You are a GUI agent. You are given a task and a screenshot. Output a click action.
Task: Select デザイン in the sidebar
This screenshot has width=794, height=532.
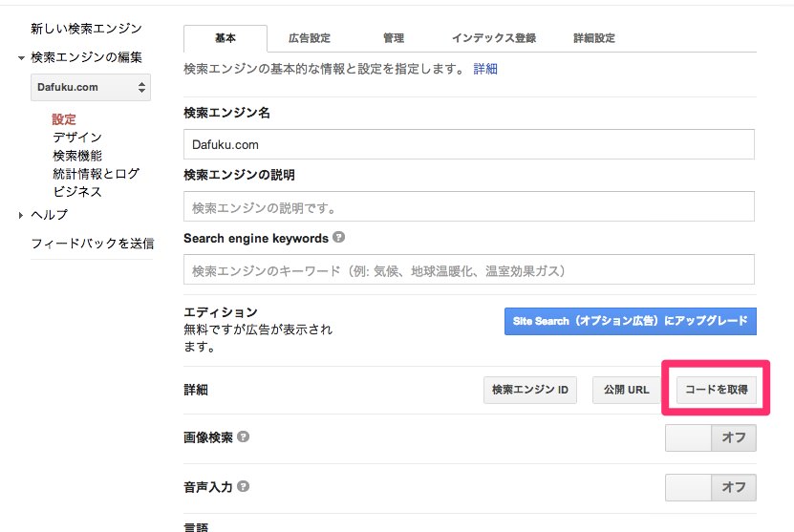pyautogui.click(x=77, y=138)
